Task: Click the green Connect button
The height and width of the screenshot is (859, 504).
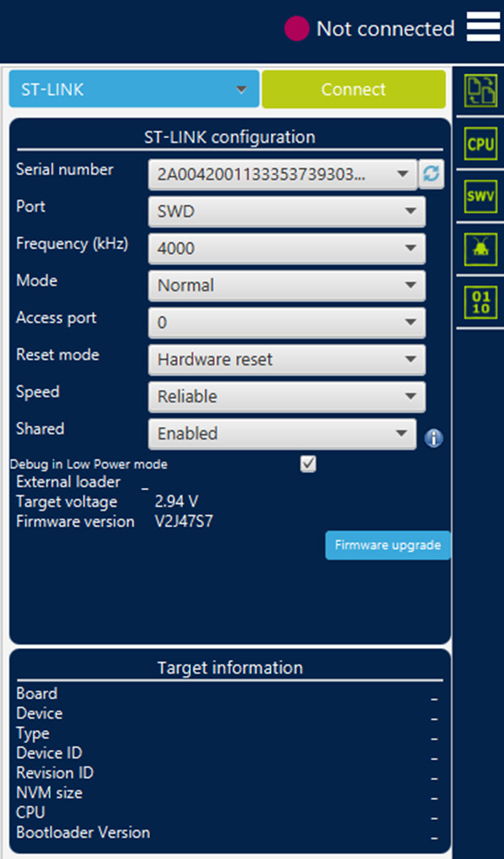Action: (353, 89)
